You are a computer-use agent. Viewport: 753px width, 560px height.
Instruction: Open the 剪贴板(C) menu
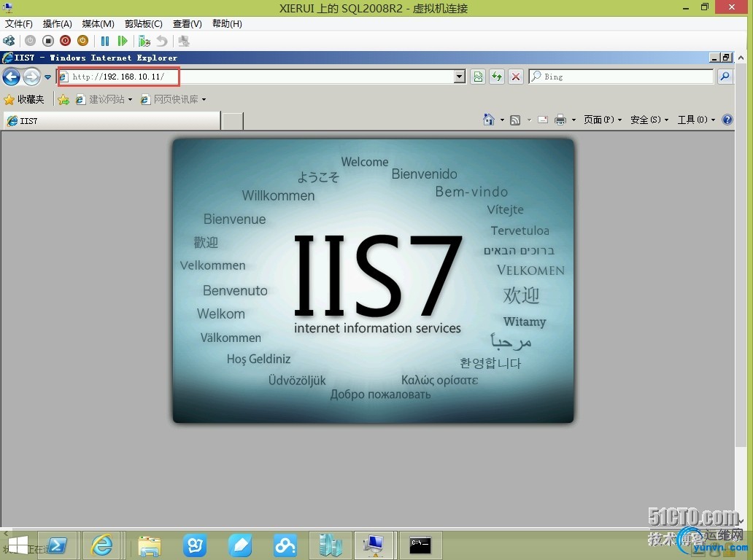click(x=144, y=23)
